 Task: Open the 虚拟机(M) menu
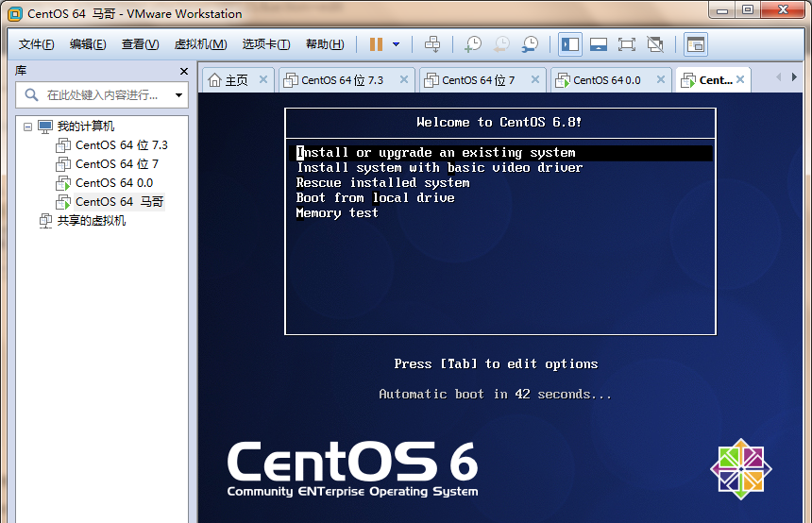coord(200,44)
